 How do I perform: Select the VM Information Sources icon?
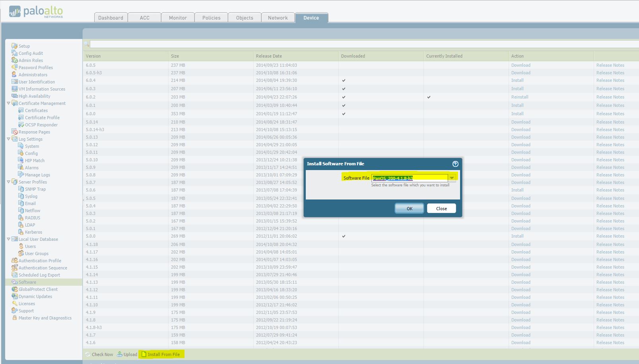coord(14,89)
